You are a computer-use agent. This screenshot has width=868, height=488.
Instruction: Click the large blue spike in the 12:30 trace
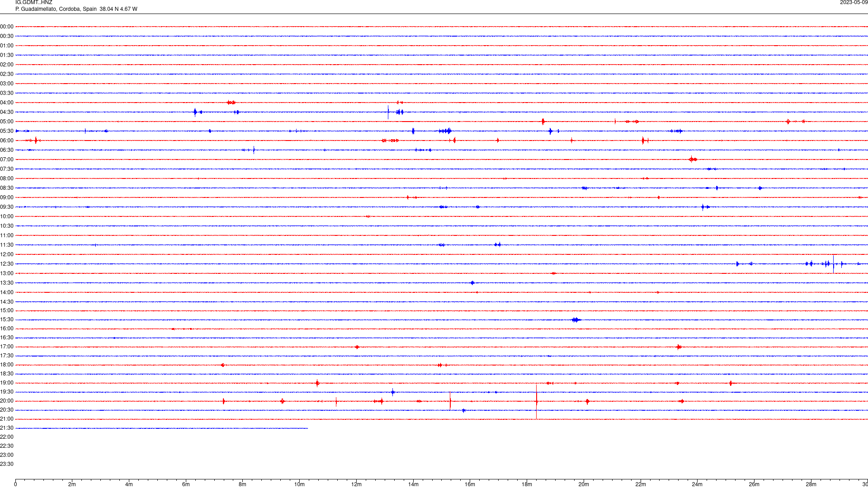pyautogui.click(x=834, y=264)
